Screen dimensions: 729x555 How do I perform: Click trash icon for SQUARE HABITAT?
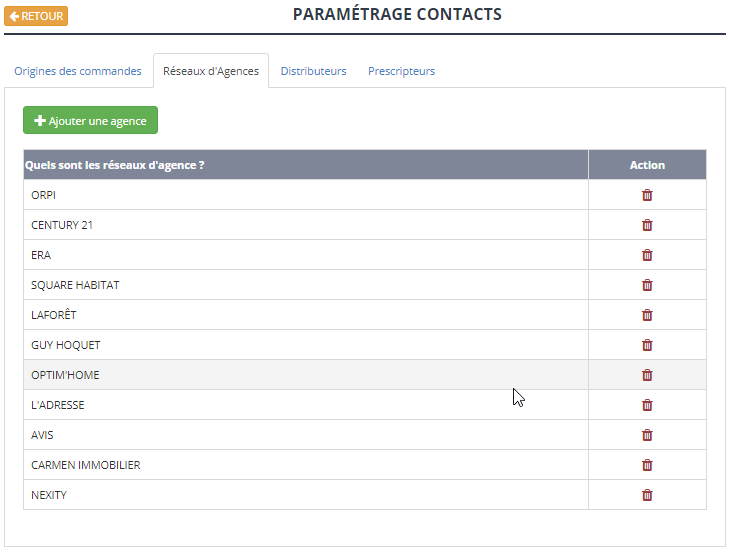point(647,285)
